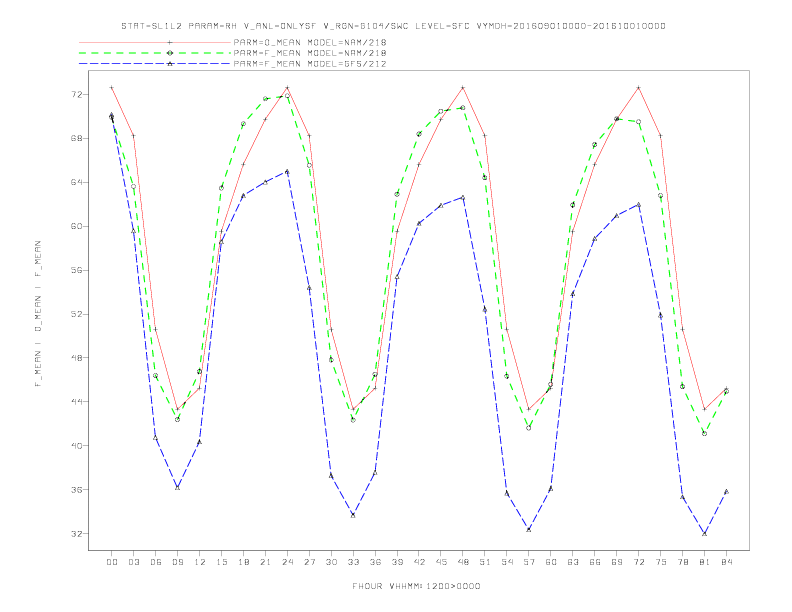Click blue GFS triangle marker at hour 81

point(705,533)
